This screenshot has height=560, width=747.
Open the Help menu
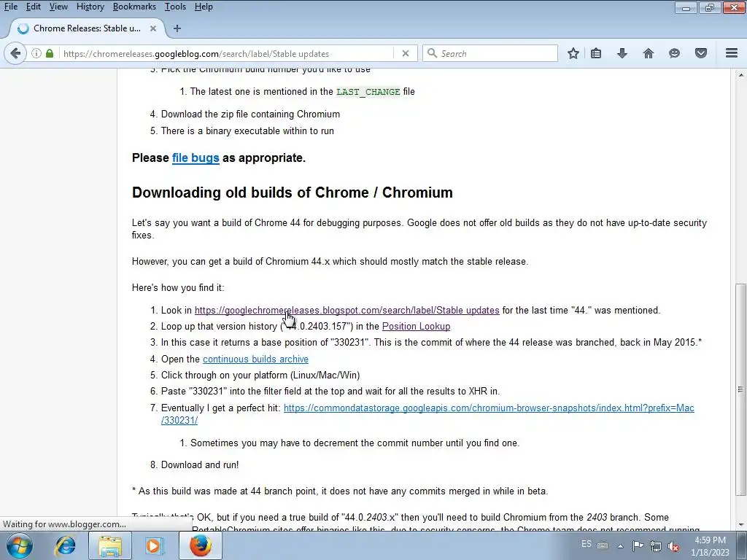pyautogui.click(x=204, y=7)
